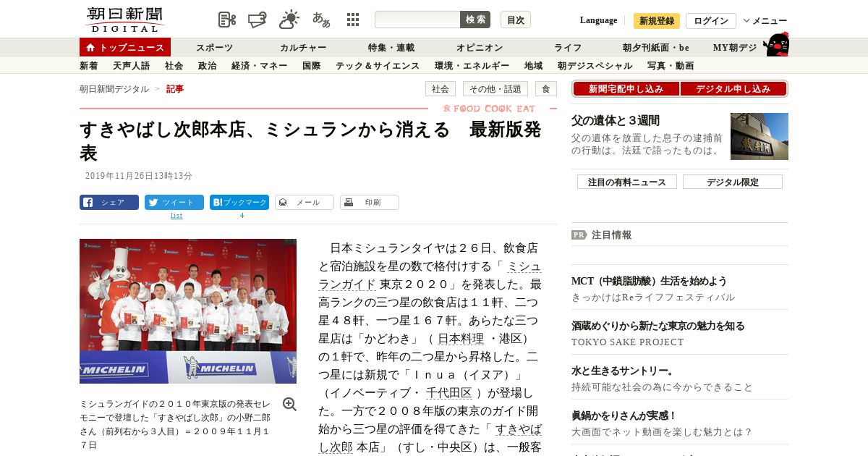
Task: Open 国際 submenu item
Action: [x=312, y=66]
